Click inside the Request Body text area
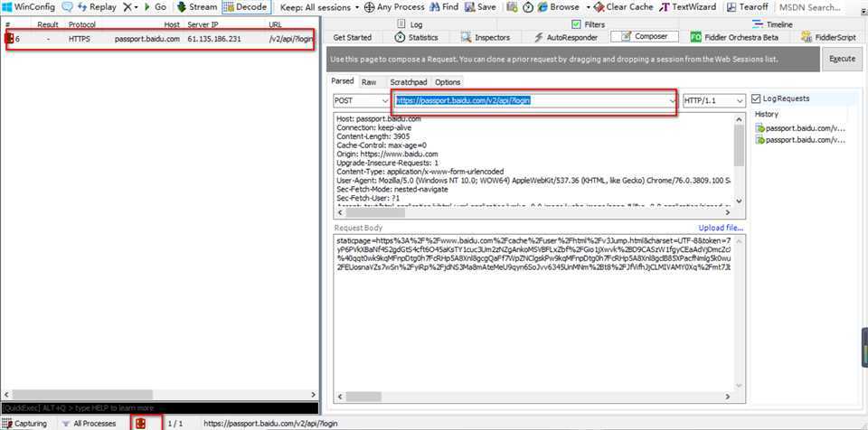The height and width of the screenshot is (430, 868). tap(534, 313)
